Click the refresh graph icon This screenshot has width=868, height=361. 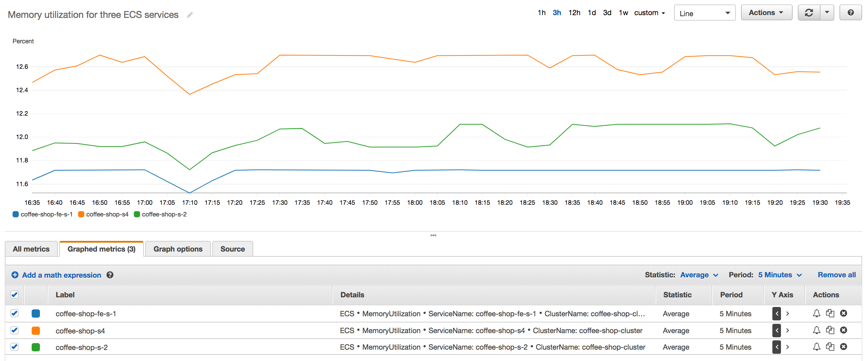click(x=808, y=12)
